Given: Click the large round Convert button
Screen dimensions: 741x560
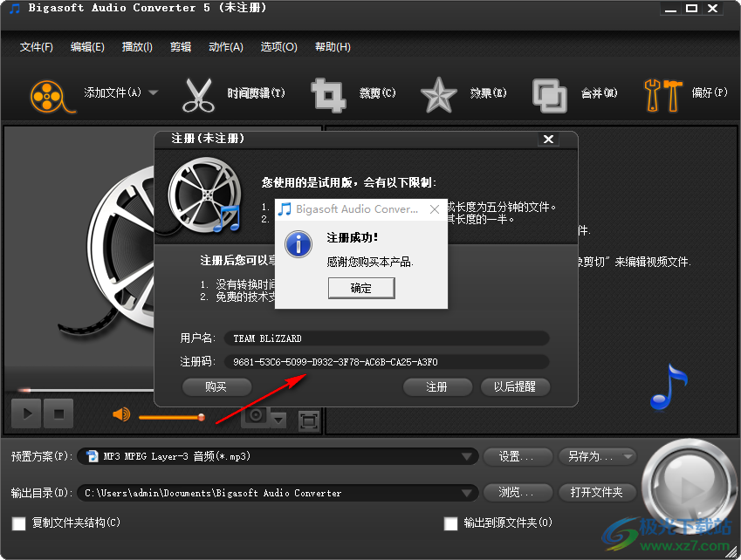Looking at the screenshot, I should coord(689,487).
